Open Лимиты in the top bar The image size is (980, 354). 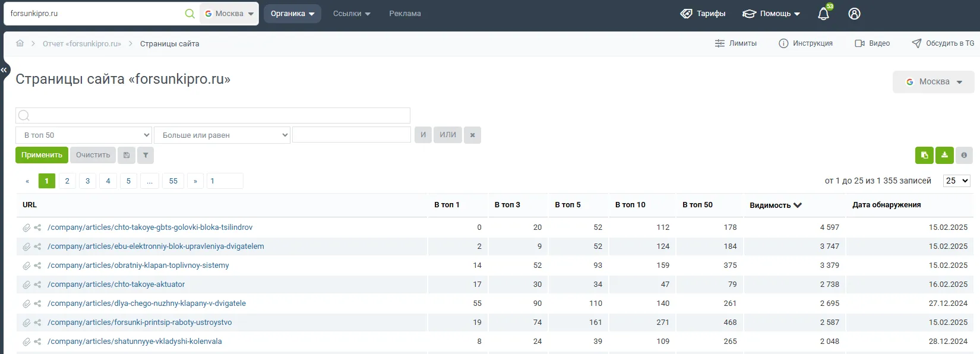(735, 43)
